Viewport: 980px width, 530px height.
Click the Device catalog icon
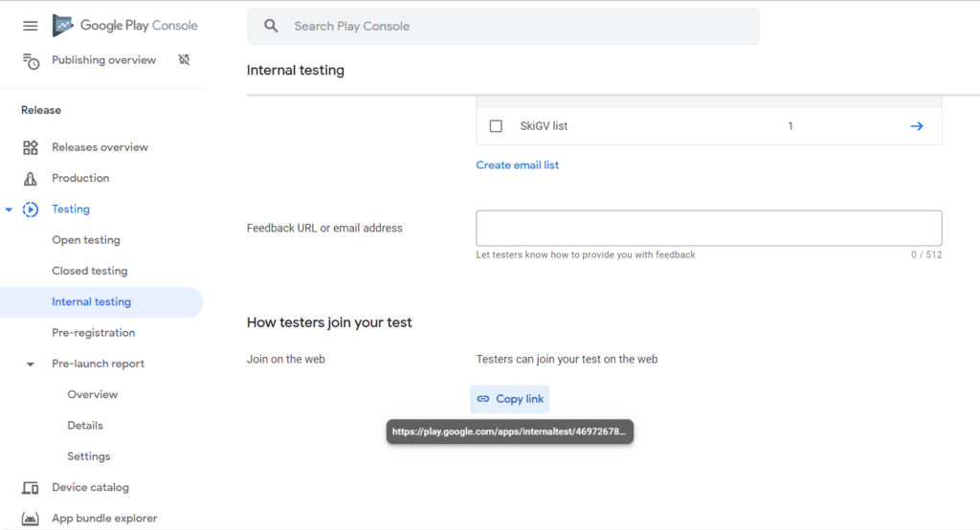coord(31,488)
